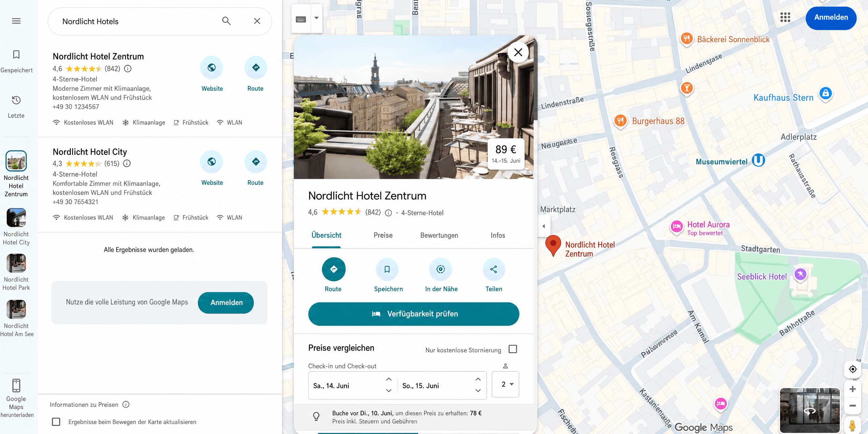Zoom in on the map
Viewport: 868px width, 434px height.
coord(853,389)
